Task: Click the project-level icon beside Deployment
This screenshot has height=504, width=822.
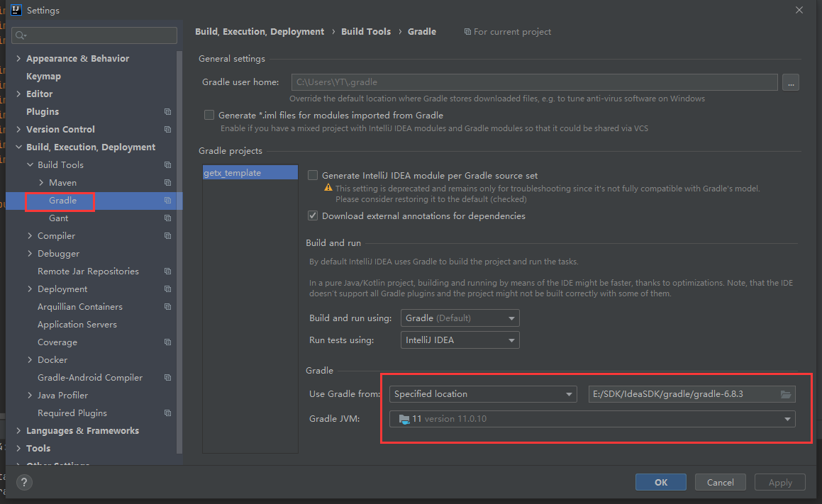Action: [168, 289]
